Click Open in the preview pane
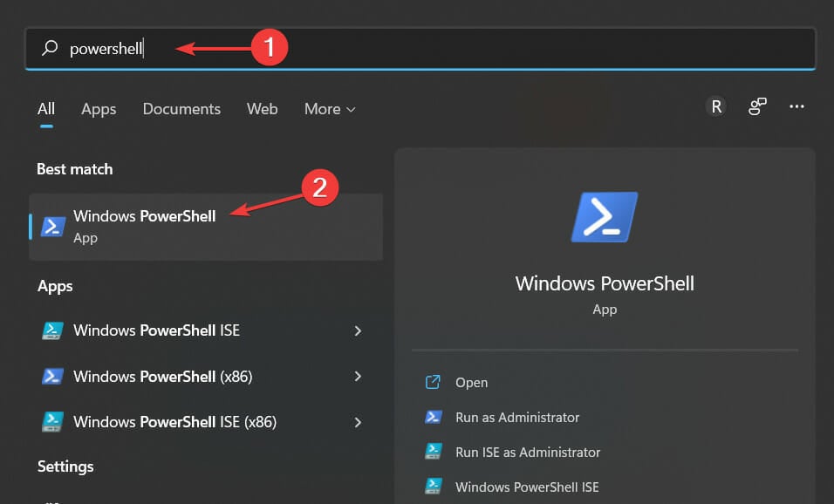Screen dimensions: 834x504 pos(471,382)
